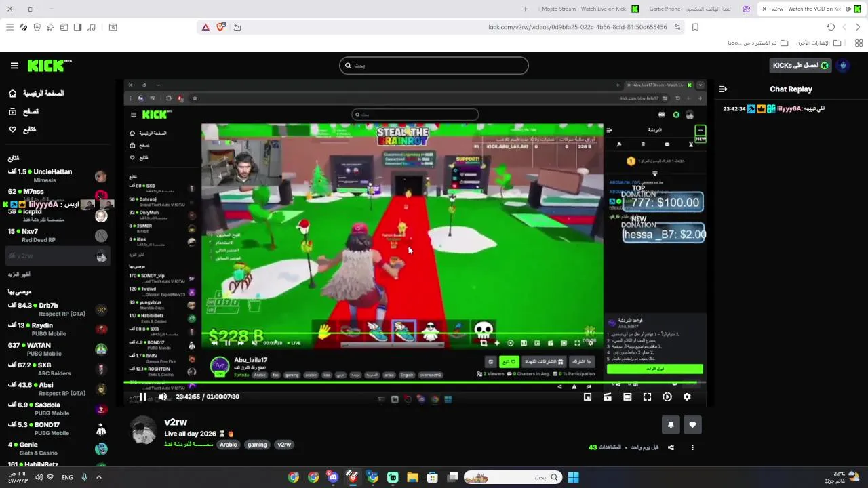Toggle theater mode
The width and height of the screenshot is (868, 488).
627,397
